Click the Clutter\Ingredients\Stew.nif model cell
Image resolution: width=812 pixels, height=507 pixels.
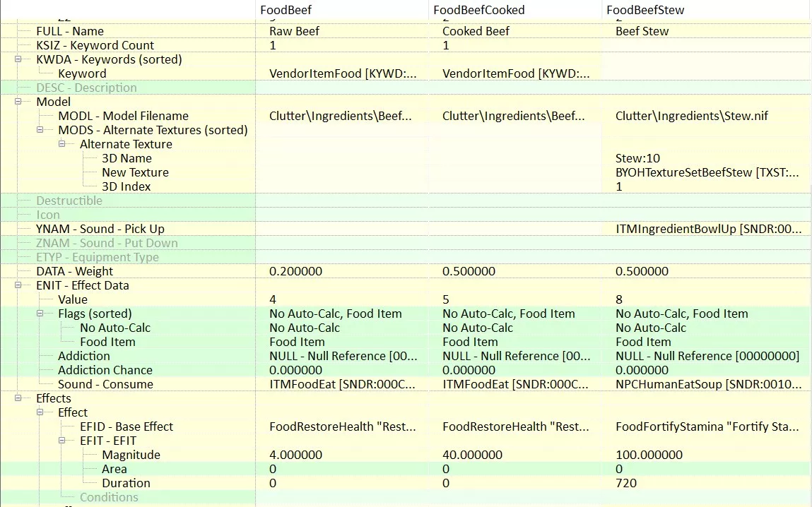pyautogui.click(x=692, y=116)
